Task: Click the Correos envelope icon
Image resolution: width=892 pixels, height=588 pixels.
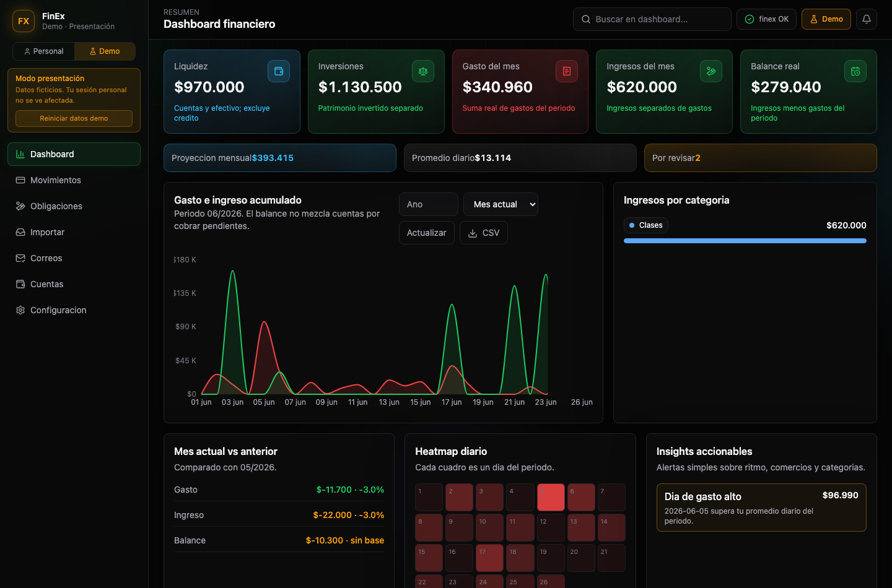Action: click(x=20, y=258)
